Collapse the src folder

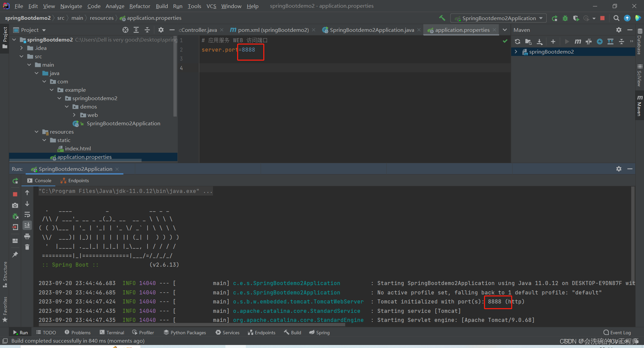point(22,56)
